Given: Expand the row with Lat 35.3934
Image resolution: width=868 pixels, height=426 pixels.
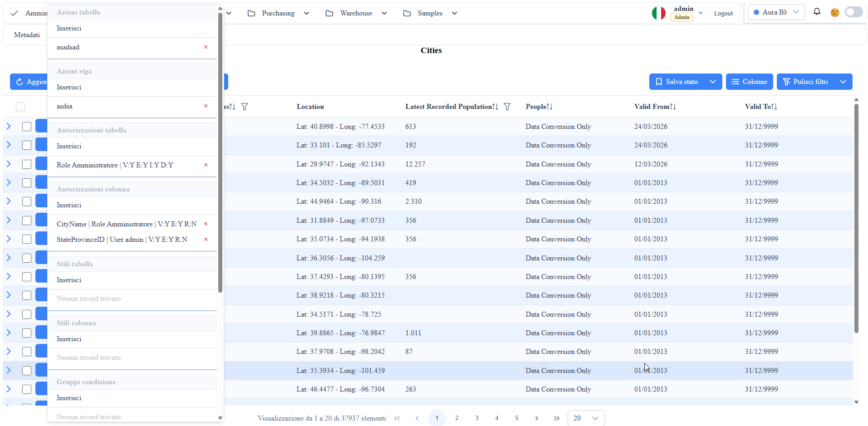Looking at the screenshot, I should [x=9, y=370].
